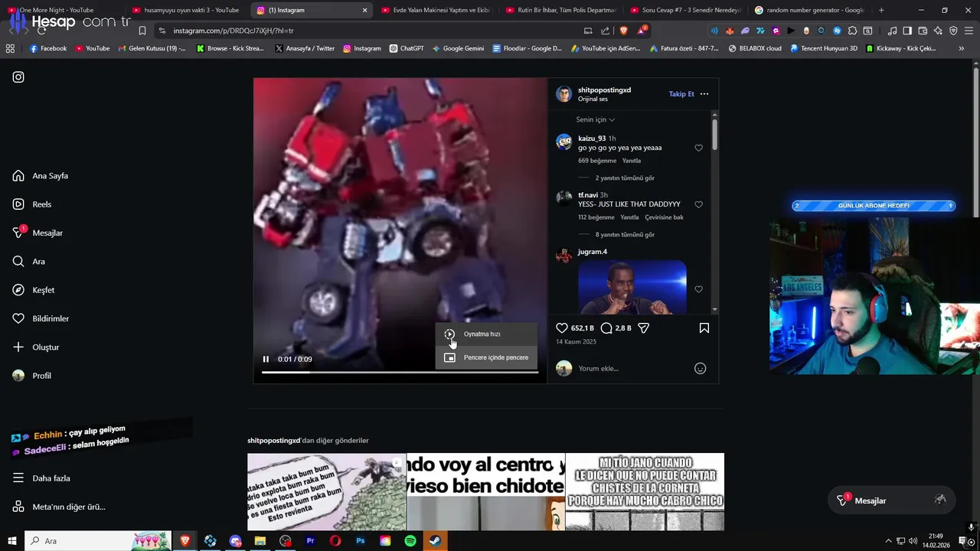Like the post with the heart icon
This screenshot has height=551, width=980.
pyautogui.click(x=562, y=328)
